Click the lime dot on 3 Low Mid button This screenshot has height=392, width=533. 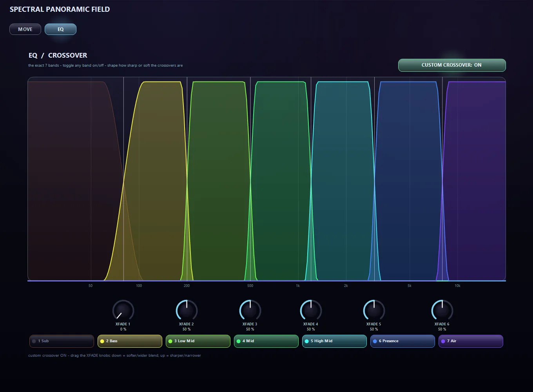[x=170, y=341]
